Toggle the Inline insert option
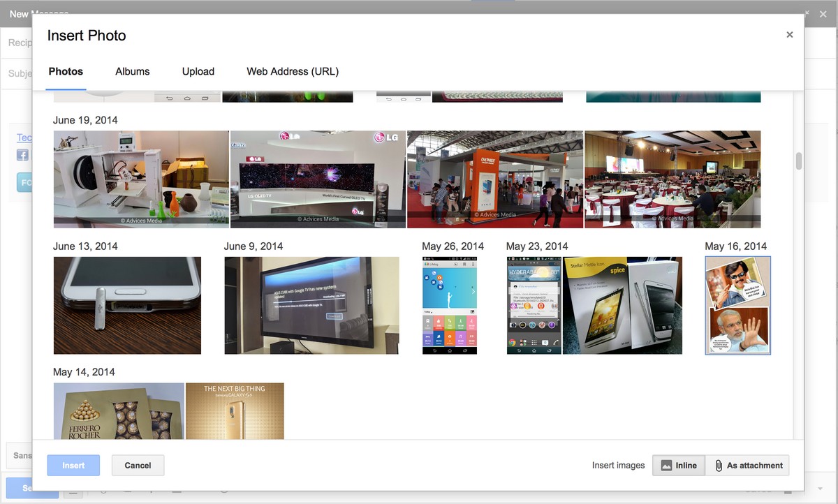 (679, 466)
